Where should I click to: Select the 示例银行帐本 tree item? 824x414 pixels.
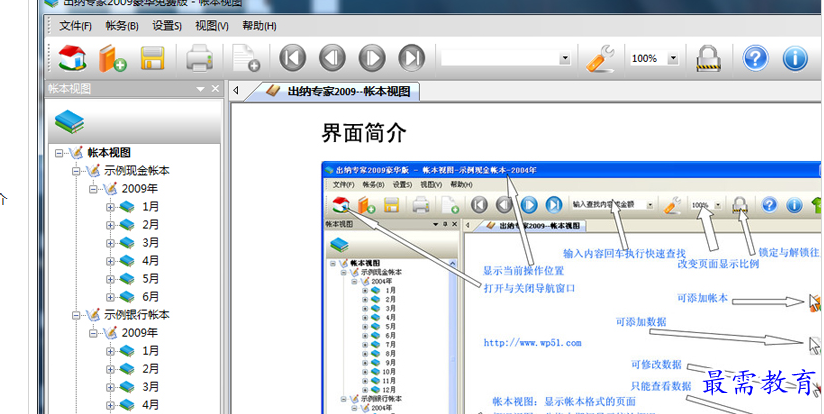tap(137, 315)
